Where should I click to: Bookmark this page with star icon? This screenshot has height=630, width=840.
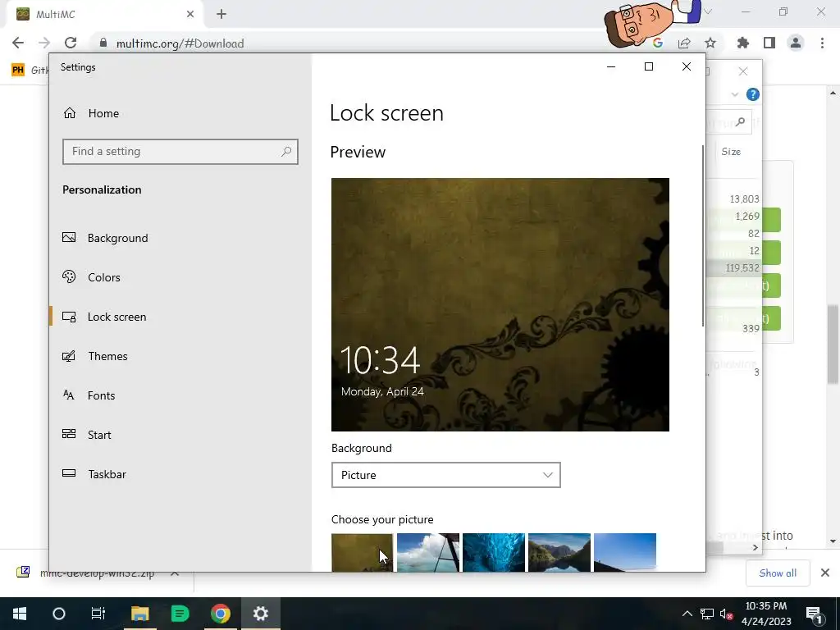point(710,43)
